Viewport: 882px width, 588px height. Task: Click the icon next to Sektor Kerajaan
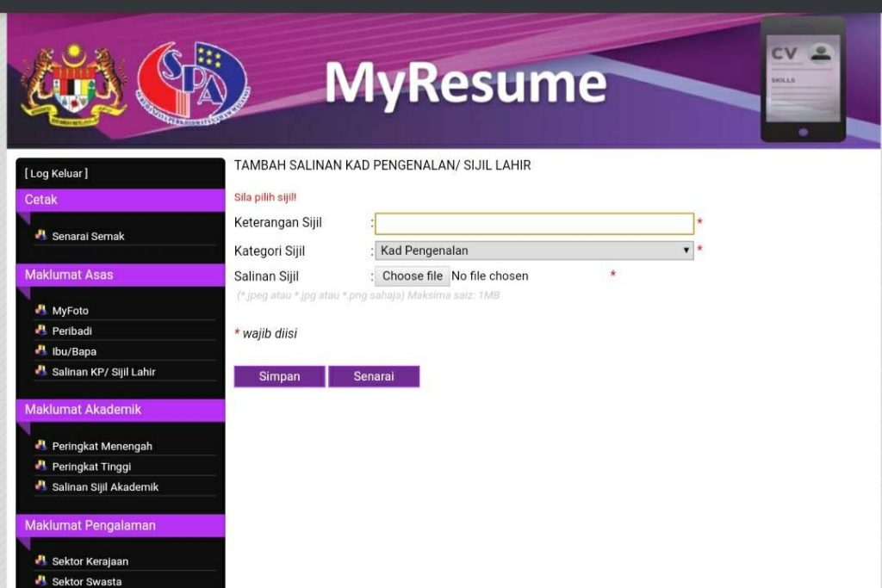[40, 560]
